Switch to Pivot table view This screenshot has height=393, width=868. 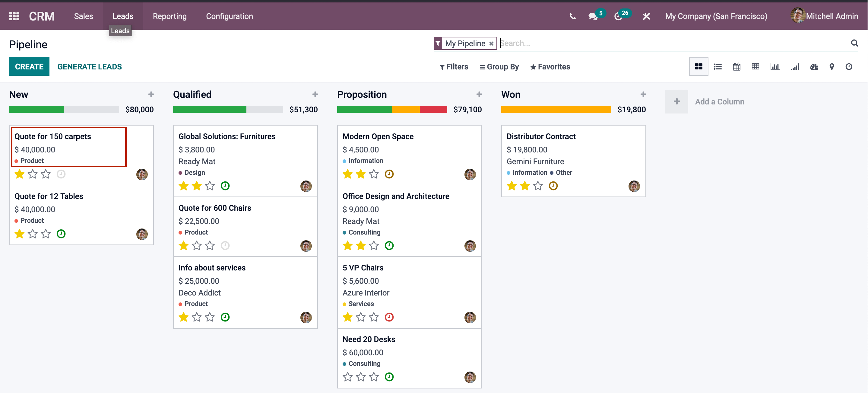click(x=756, y=66)
